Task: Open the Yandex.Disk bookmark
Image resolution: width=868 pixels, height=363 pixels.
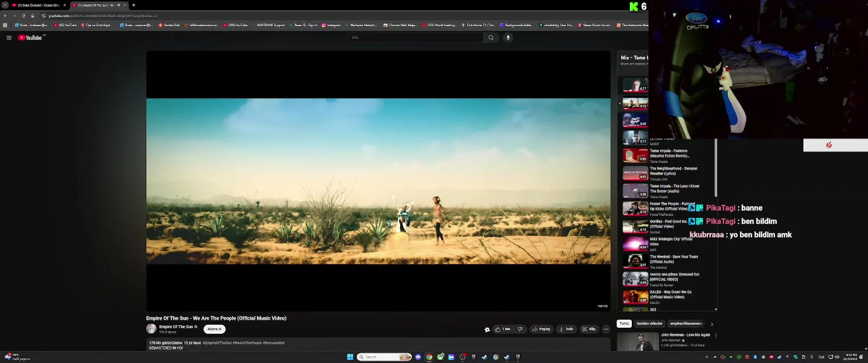Action: (x=169, y=25)
